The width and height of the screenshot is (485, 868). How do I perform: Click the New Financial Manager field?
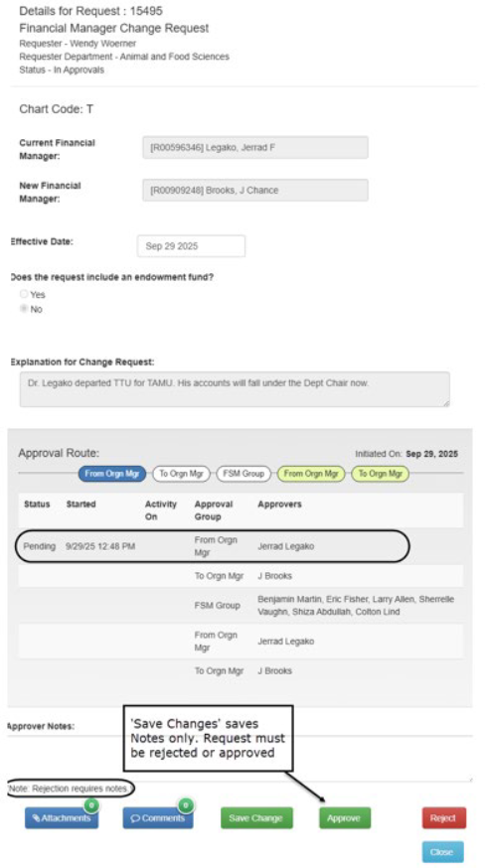[x=255, y=191]
